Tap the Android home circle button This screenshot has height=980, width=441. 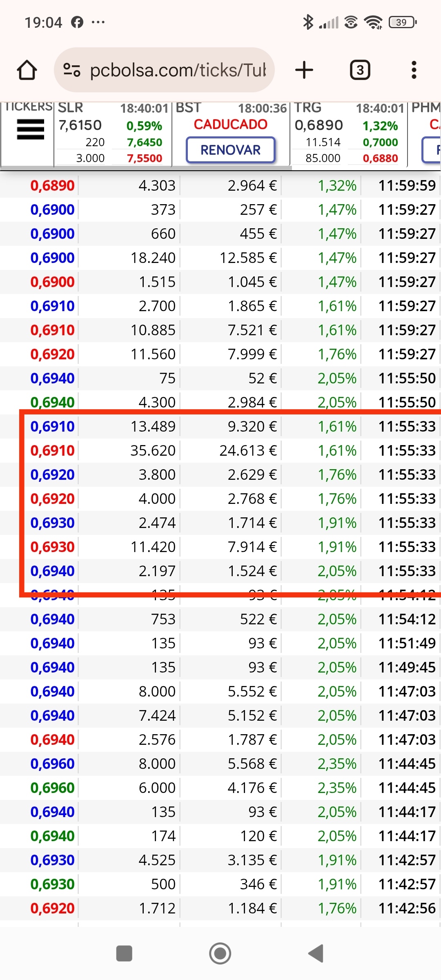[220, 953]
